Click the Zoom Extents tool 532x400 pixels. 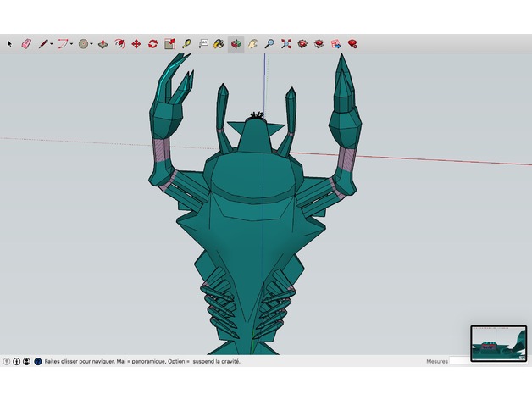[286, 43]
